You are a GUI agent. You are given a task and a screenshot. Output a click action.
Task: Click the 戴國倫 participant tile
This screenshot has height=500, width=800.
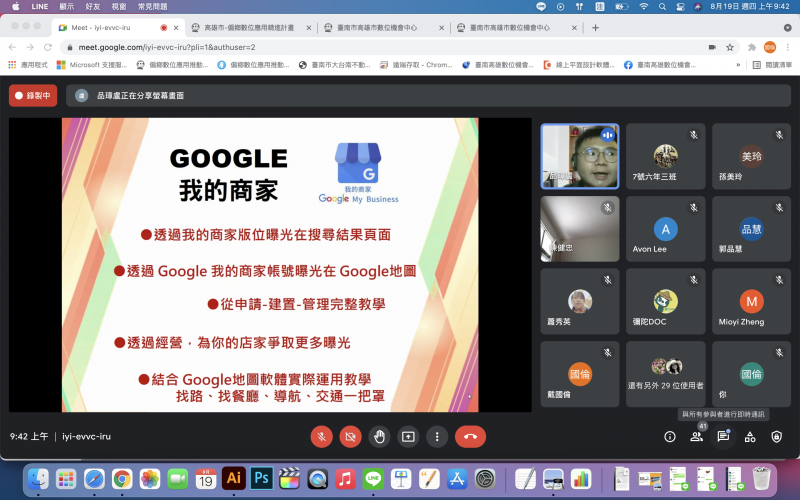pyautogui.click(x=580, y=374)
